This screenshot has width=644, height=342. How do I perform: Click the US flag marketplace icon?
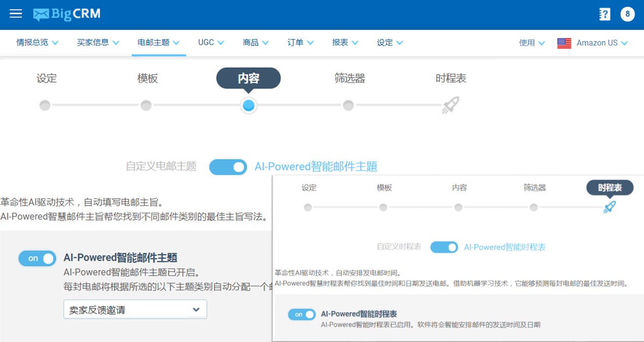563,43
